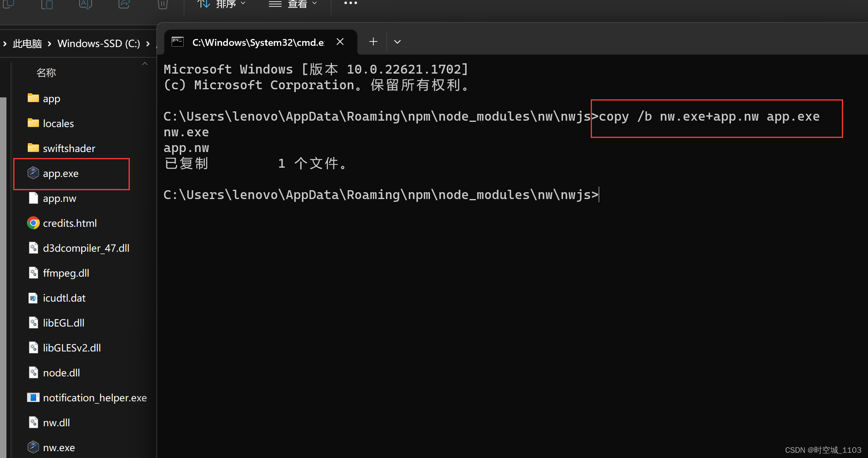Click the app.exe application icon

pos(33,173)
